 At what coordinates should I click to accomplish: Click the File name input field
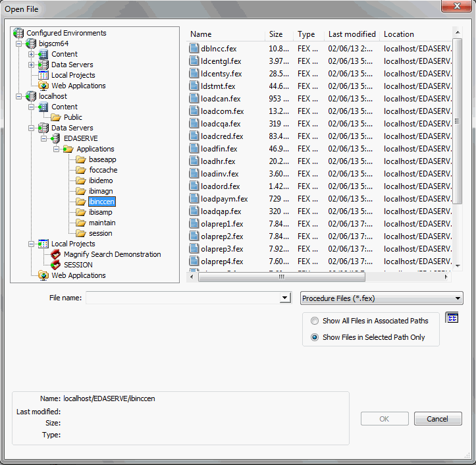183,298
